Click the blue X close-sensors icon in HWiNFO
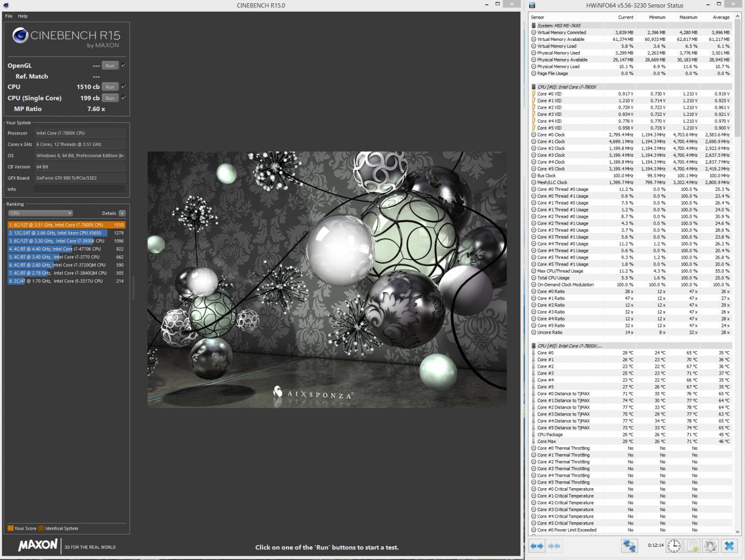This screenshot has height=560, width=745. [729, 546]
